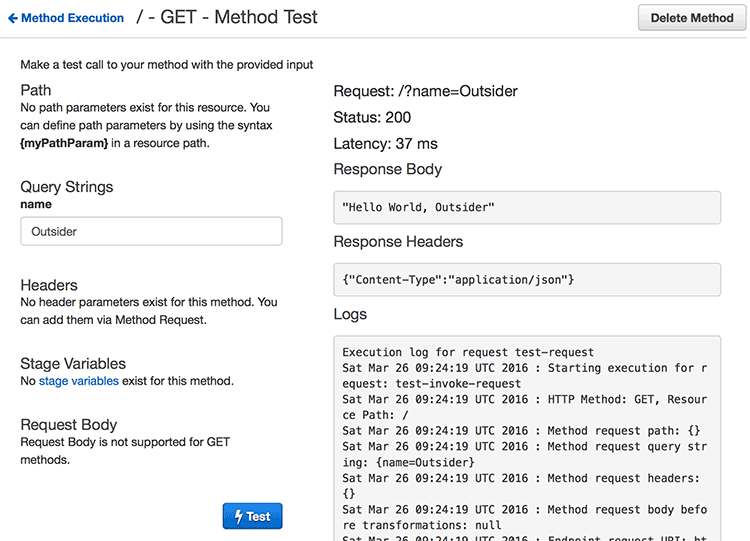Click the lightning bolt icon on Test button

239,517
